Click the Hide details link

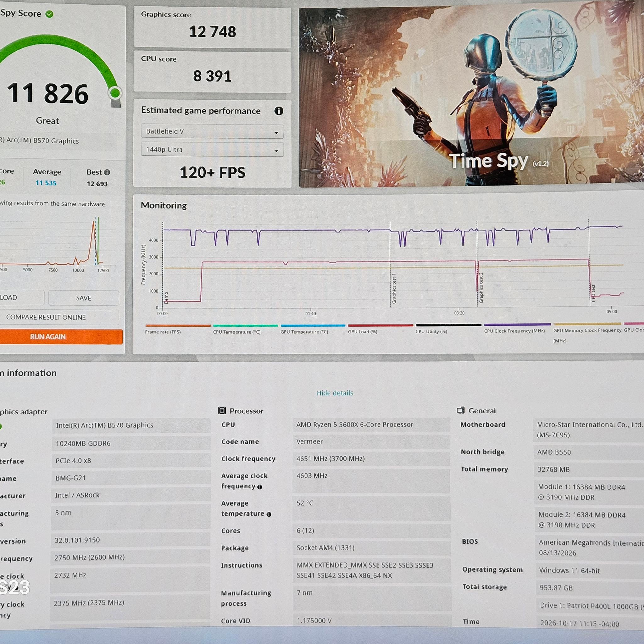335,393
